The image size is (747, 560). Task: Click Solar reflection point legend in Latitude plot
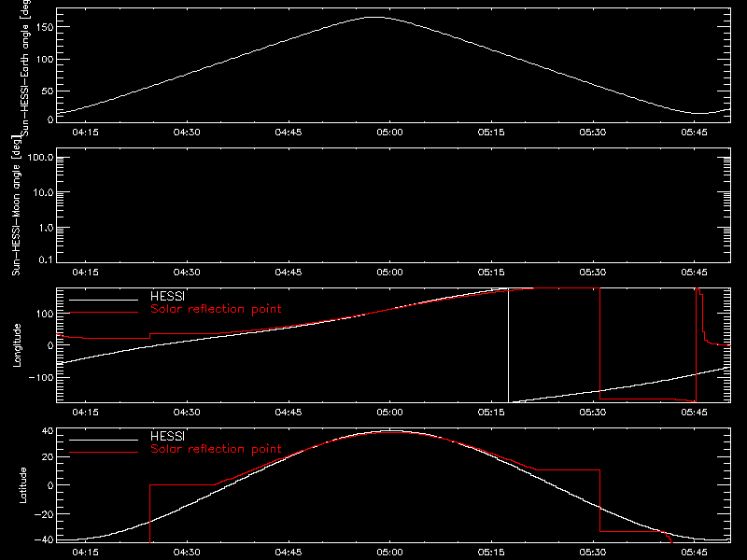click(216, 449)
